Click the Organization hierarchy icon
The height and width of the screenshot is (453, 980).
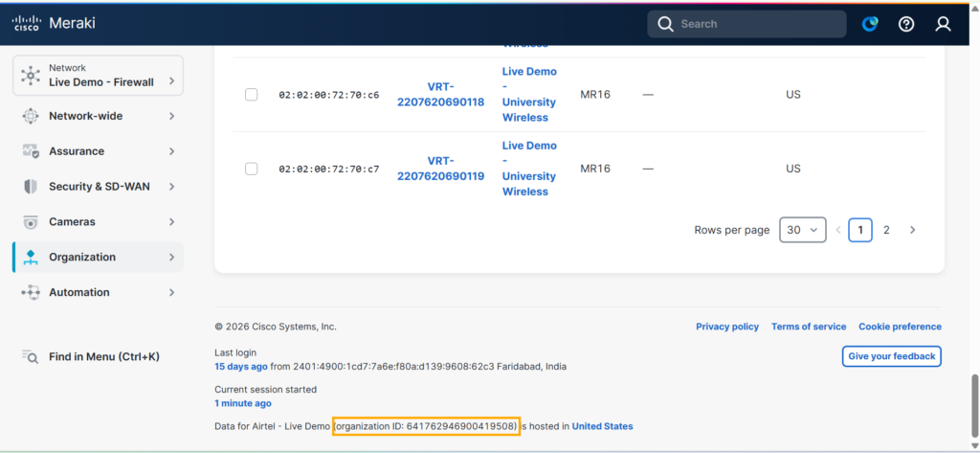coord(30,258)
